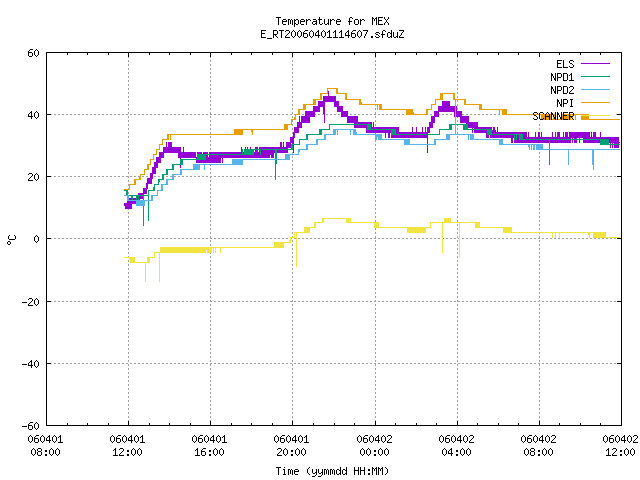The height and width of the screenshot is (480, 640).
Task: Click the y-axis label 20
Action: [33, 177]
